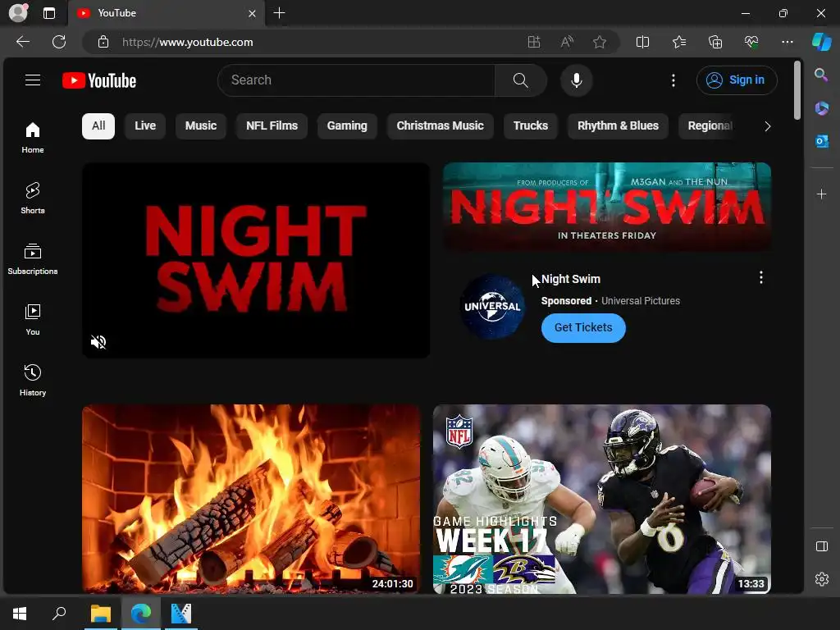The image size is (840, 630).
Task: Open Outlook in the Edge sidebar
Action: pyautogui.click(x=821, y=141)
